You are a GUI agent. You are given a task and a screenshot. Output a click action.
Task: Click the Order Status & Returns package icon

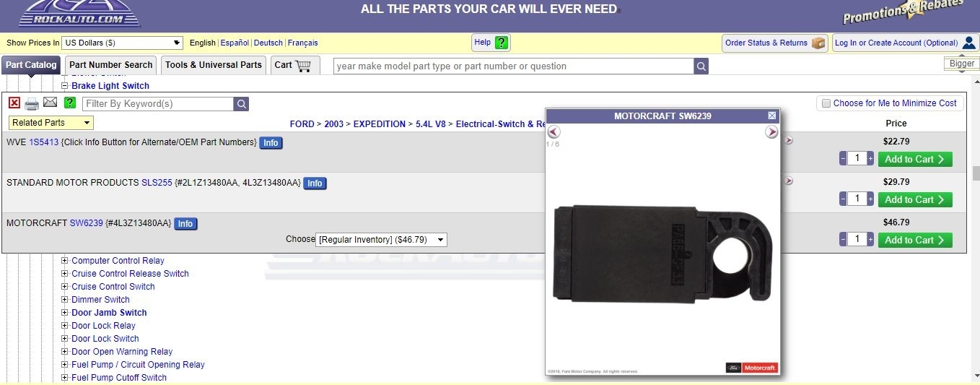[x=818, y=43]
